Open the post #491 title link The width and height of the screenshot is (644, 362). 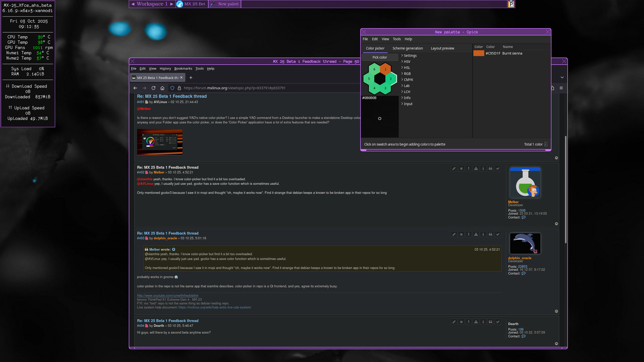point(172,97)
